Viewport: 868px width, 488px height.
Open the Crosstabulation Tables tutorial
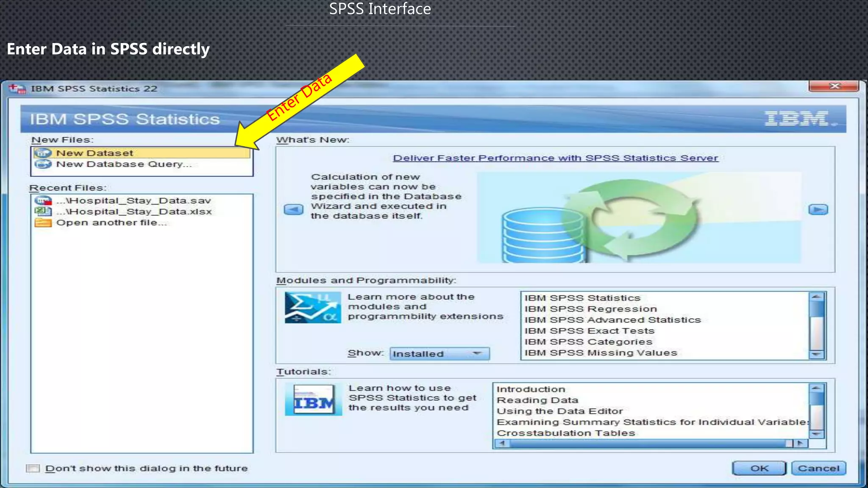[x=566, y=433]
